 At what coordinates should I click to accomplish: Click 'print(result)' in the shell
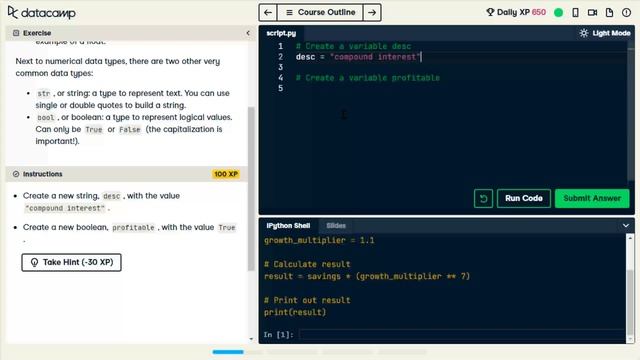[x=295, y=312]
